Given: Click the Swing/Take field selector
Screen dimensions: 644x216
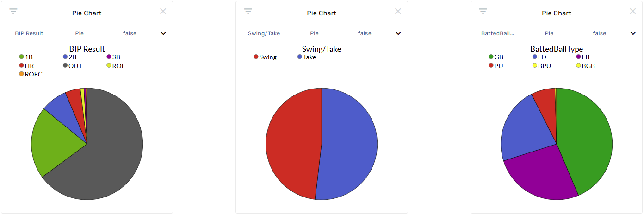Looking at the screenshot, I should (x=264, y=33).
